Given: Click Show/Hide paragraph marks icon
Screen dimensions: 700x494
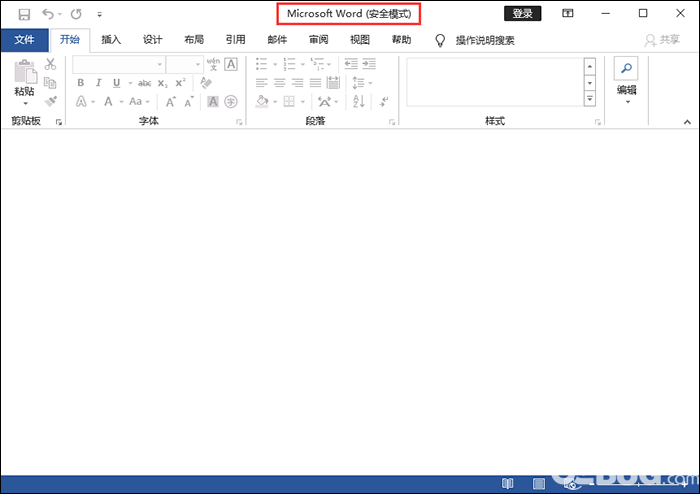Looking at the screenshot, I should [x=384, y=102].
